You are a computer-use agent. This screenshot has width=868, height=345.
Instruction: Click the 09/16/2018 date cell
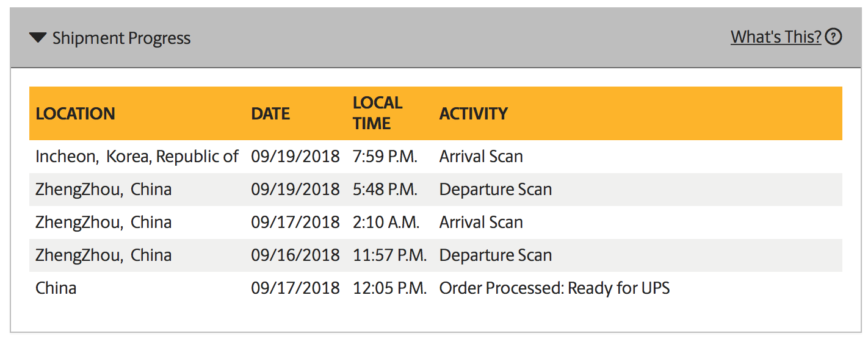tap(295, 255)
